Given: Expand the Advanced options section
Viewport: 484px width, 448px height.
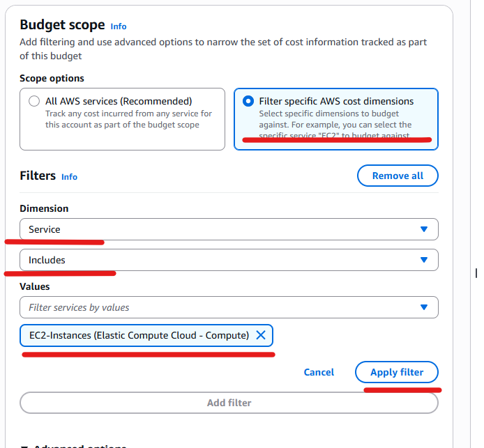Looking at the screenshot, I should (73, 446).
